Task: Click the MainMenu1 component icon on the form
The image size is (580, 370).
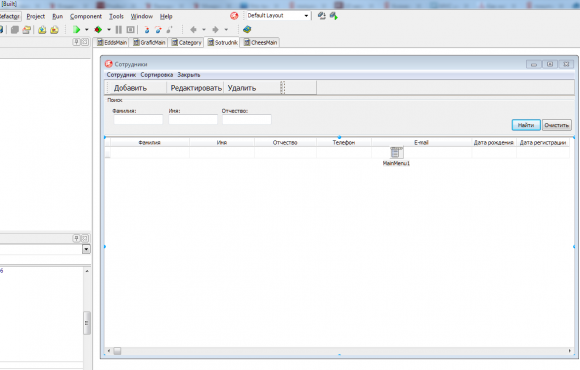Action: [x=396, y=152]
